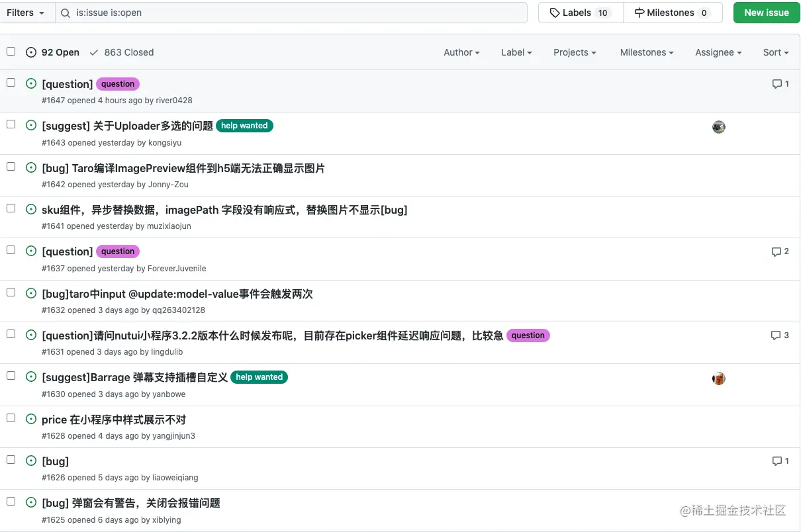801x532 pixels.
Task: Click open-issue icon for issue #1643 Uploader
Action: pyautogui.click(x=31, y=125)
